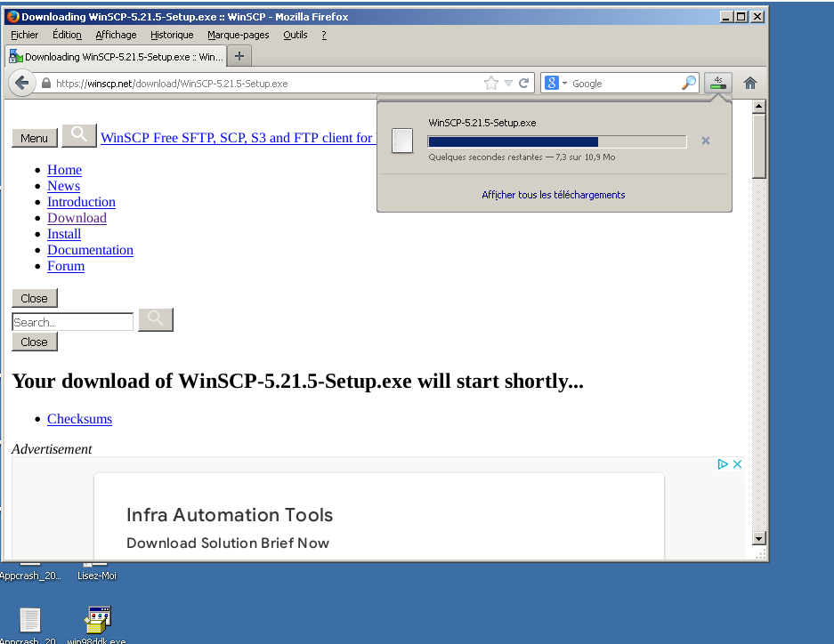Click the WinSCP site search magnifier beside Menu
This screenshot has width=834, height=644.
point(79,135)
